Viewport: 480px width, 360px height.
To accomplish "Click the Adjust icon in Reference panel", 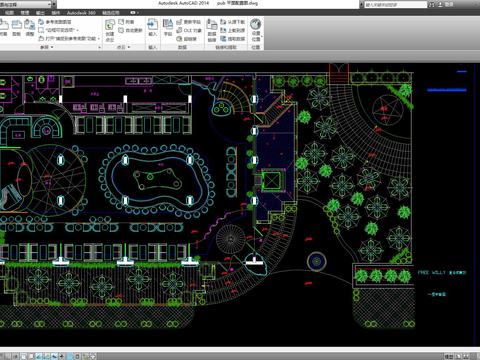I will pyautogui.click(x=30, y=28).
